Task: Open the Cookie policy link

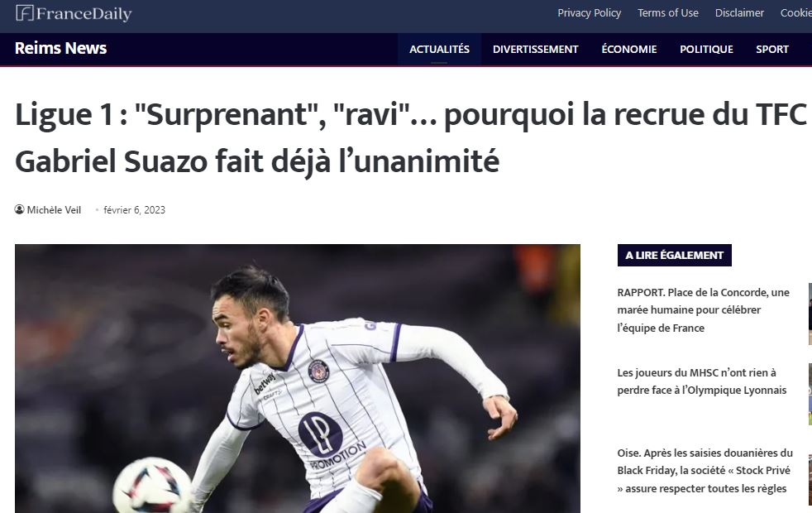Action: coord(796,13)
